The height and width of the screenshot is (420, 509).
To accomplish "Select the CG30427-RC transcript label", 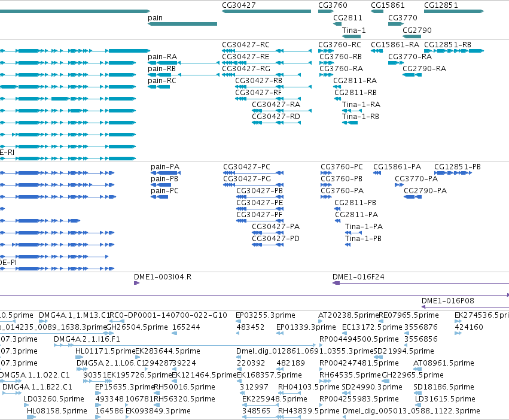I will click(246, 45).
